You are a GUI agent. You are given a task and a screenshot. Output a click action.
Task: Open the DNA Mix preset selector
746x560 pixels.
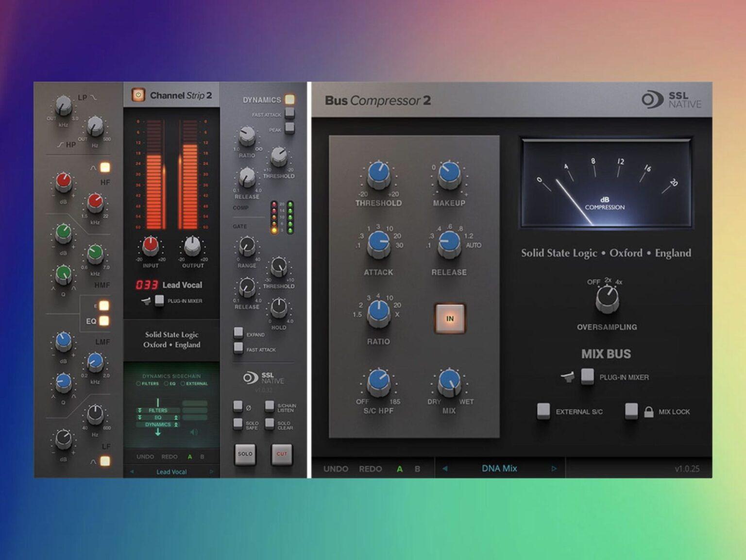(x=499, y=468)
